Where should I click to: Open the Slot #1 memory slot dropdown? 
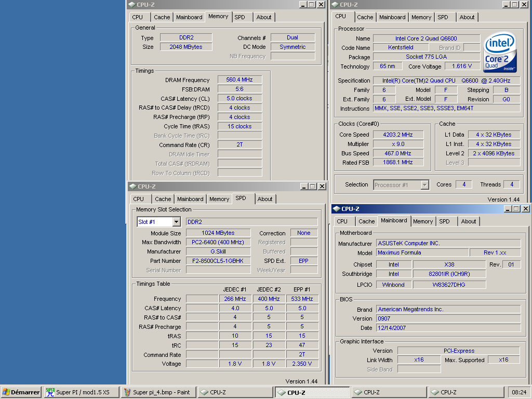[177, 222]
